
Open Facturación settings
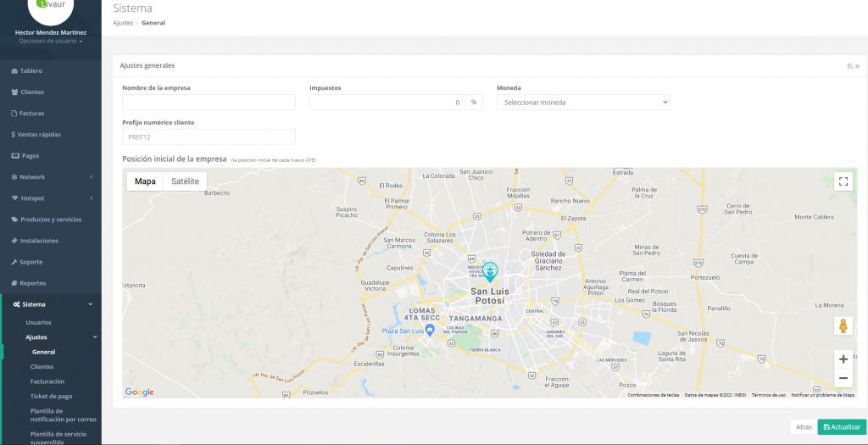pos(47,381)
